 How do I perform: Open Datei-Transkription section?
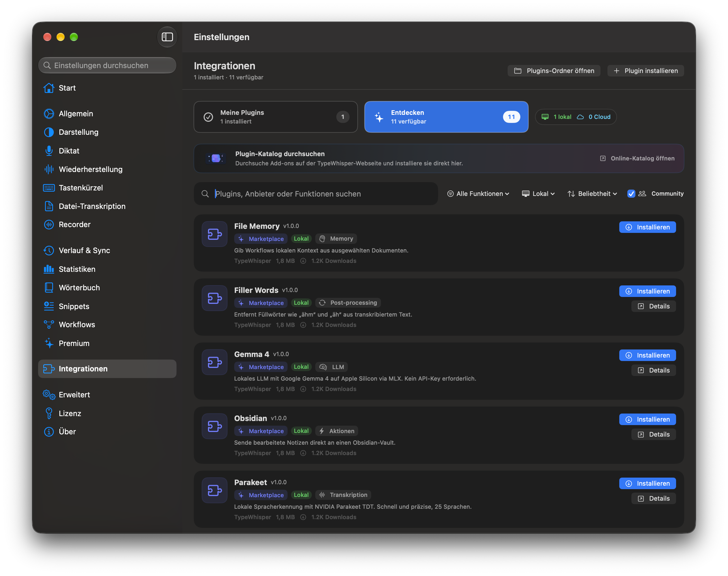[107, 206]
